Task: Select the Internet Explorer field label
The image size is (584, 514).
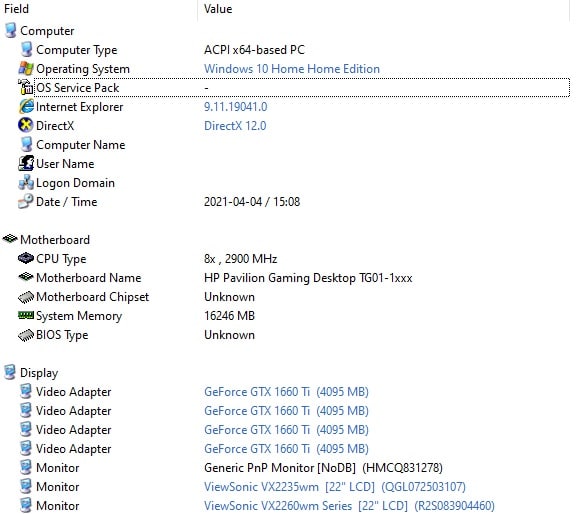Action: click(79, 107)
